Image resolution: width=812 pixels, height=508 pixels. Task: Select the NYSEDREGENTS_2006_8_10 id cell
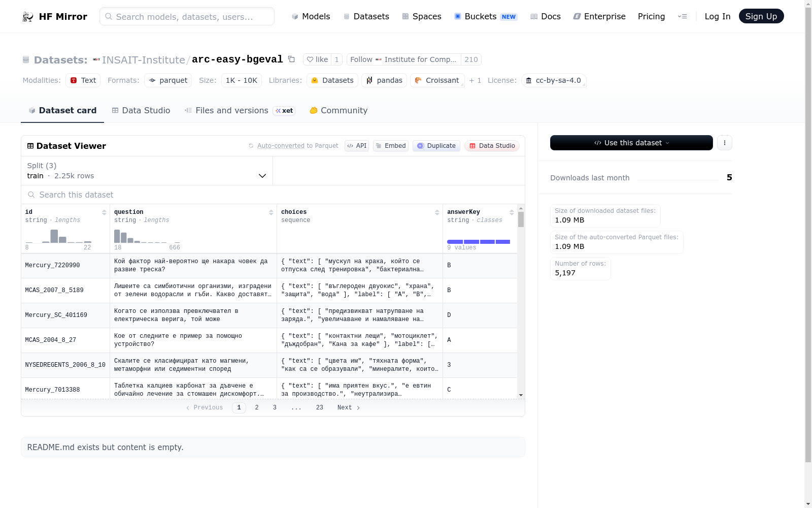[x=65, y=365]
